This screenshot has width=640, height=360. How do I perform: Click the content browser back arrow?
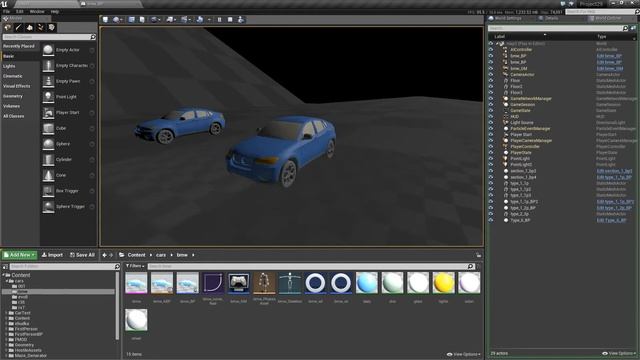pyautogui.click(x=104, y=255)
